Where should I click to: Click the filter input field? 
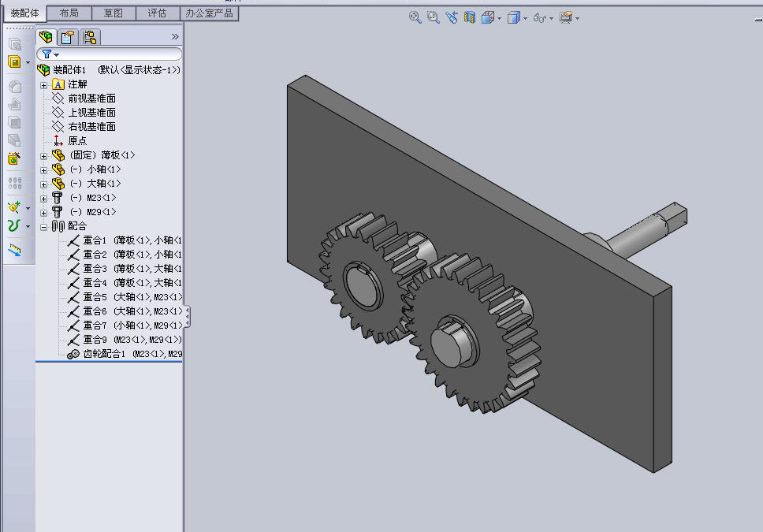click(110, 54)
